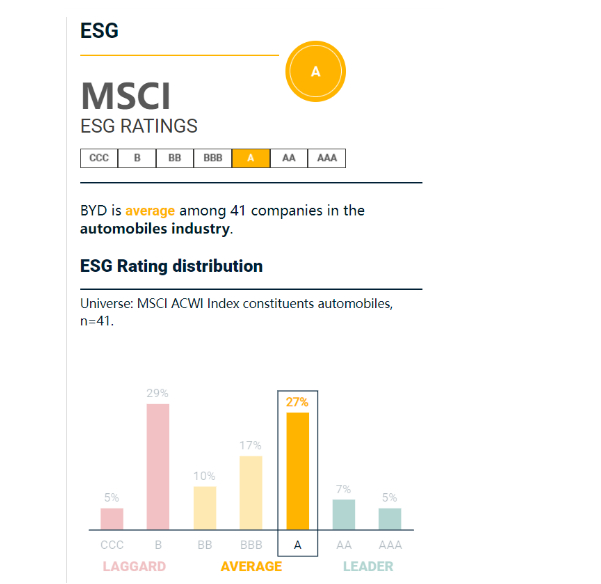Click the AVERAGE category label below chart
Image resolution: width=601 pixels, height=584 pixels.
(x=251, y=566)
